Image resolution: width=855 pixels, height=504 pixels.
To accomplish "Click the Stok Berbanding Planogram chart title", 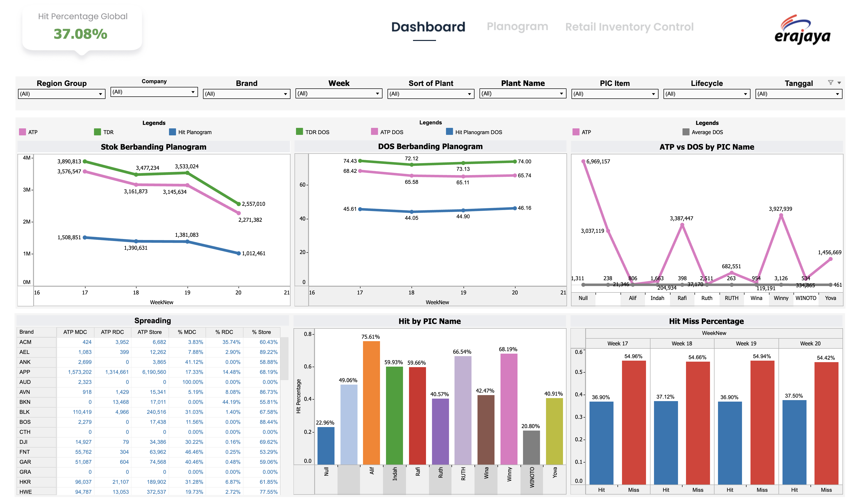I will tap(153, 147).
